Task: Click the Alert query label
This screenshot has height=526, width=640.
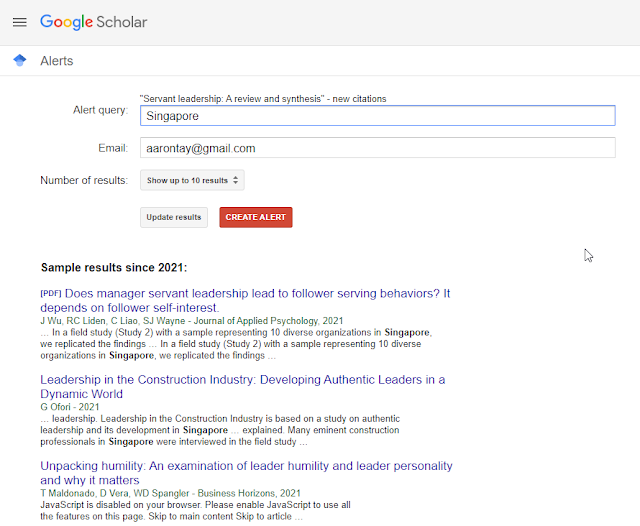Action: [100, 110]
